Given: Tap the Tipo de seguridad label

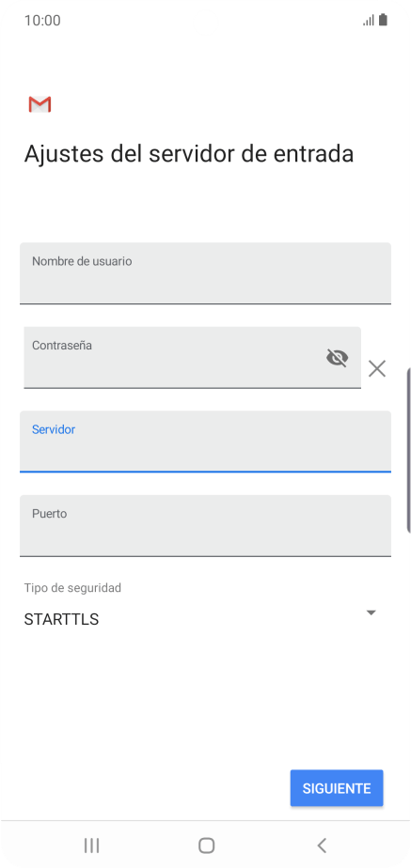Looking at the screenshot, I should pos(72,588).
